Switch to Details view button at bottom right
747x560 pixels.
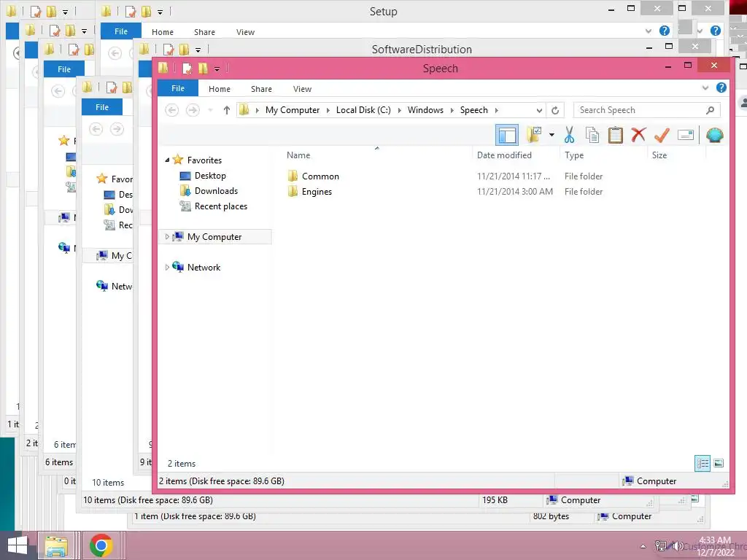(703, 463)
